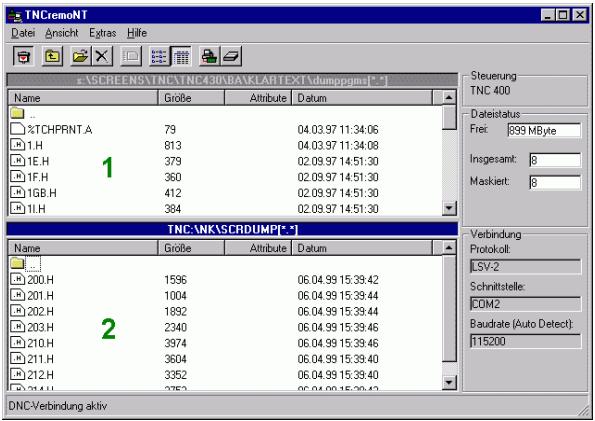Click the upper pane scrollbar thumb
This screenshot has height=421, width=595.
(x=449, y=118)
